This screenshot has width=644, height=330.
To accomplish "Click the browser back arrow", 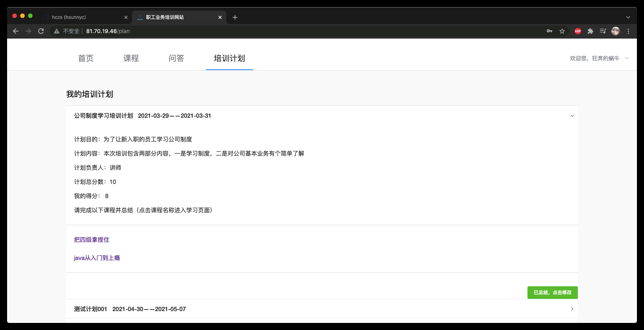I will [16, 31].
